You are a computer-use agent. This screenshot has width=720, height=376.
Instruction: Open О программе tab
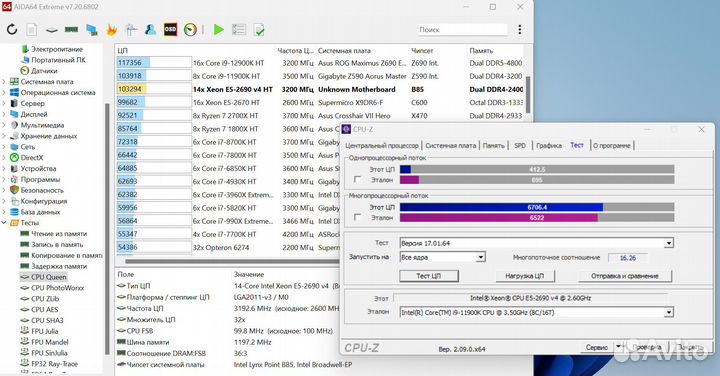click(612, 146)
